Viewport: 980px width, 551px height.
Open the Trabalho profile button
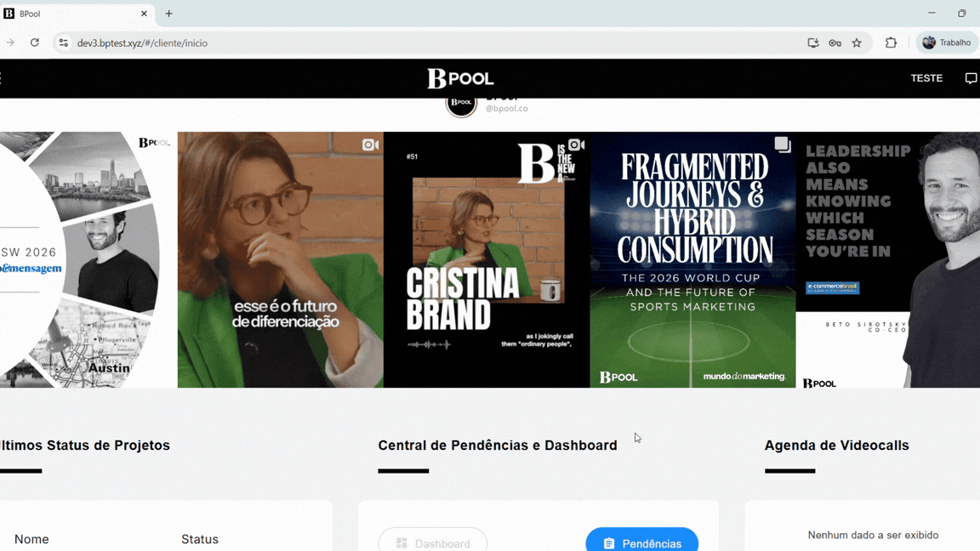(x=946, y=43)
